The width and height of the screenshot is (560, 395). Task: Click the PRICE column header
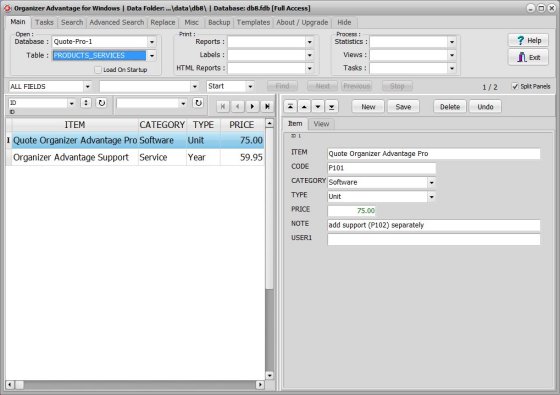(242, 125)
